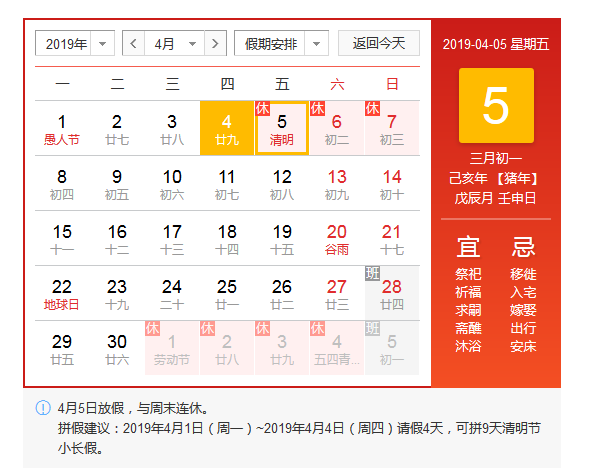Screen dimensions: 615x472
Task: Select April 4 highlighted date
Action: (227, 128)
